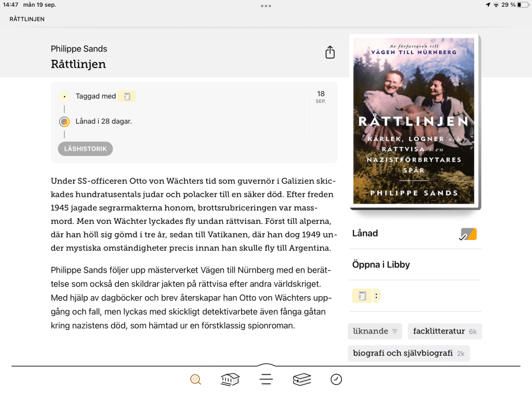Open the timeline clock icon
Screen dimensions: 532x399
[x=336, y=380]
